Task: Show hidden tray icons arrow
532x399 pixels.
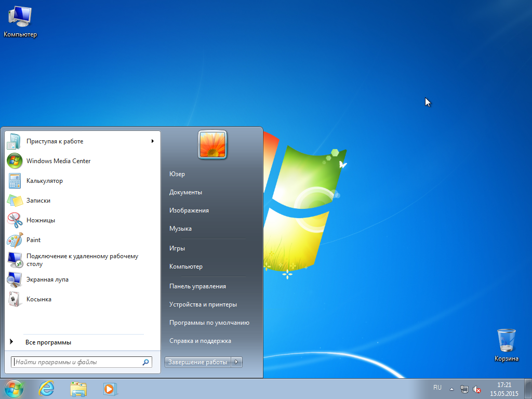Action: point(451,389)
